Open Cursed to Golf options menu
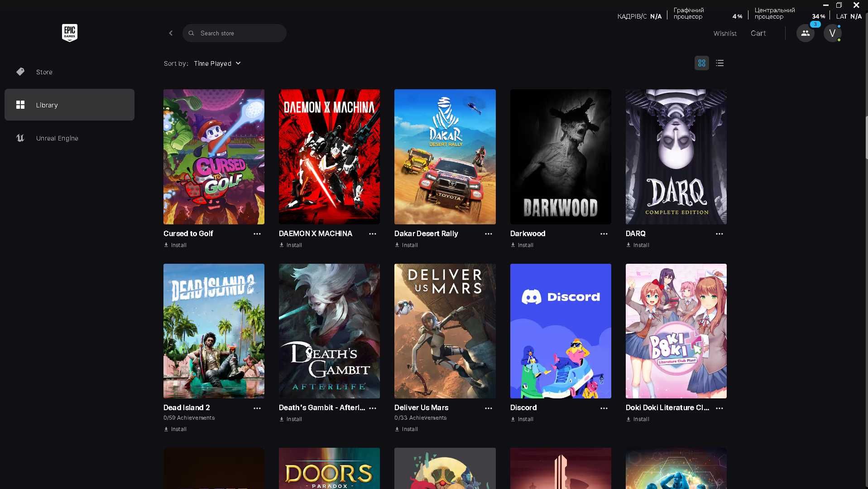The height and width of the screenshot is (489, 868). 257,234
